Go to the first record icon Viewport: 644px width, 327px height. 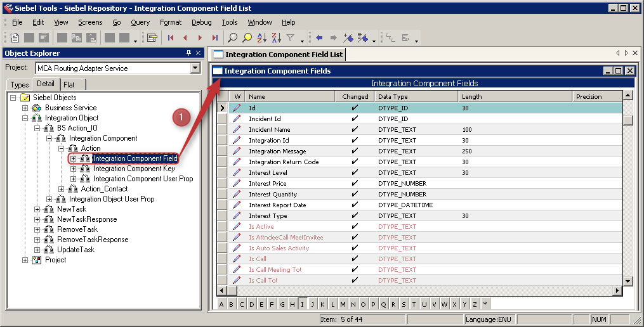pyautogui.click(x=171, y=38)
